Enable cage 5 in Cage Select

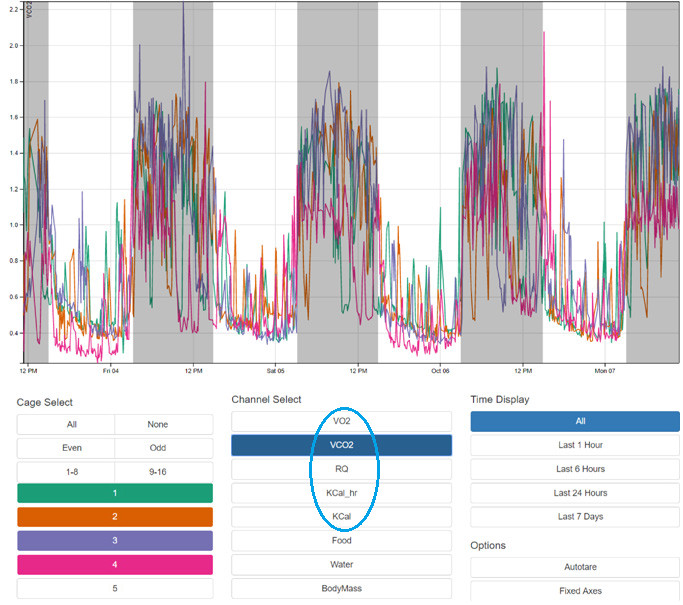115,589
